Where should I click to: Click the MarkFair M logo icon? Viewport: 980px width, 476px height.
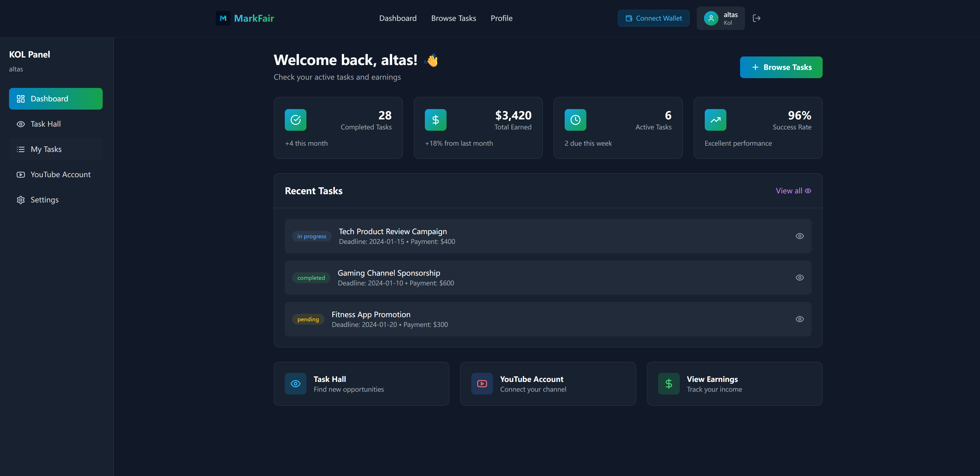click(223, 18)
